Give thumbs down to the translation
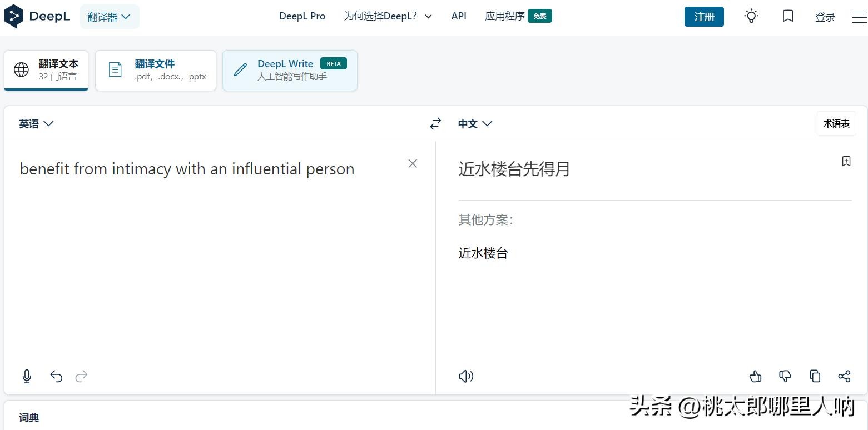 [785, 377]
